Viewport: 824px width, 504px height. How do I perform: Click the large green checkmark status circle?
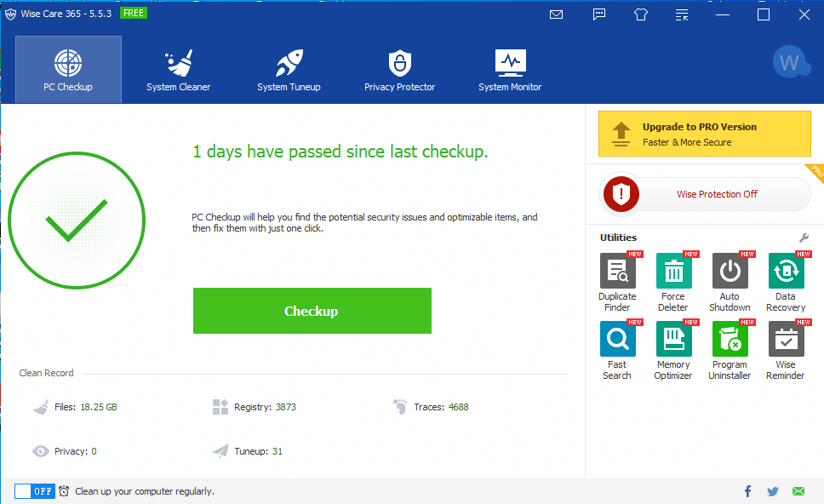(77, 220)
